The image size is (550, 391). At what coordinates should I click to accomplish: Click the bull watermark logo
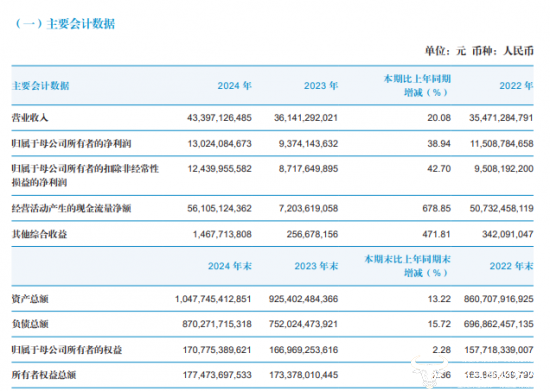(x=428, y=372)
